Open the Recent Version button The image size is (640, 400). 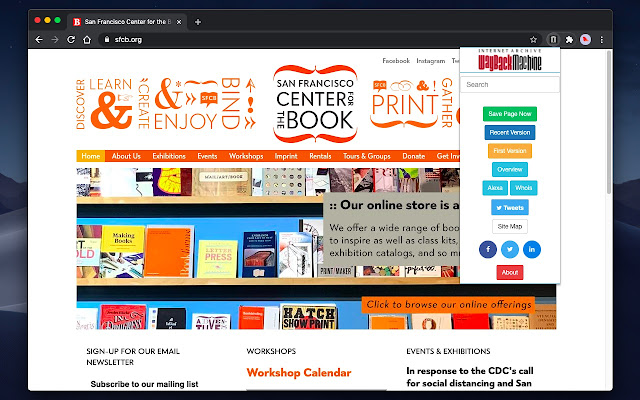point(510,132)
